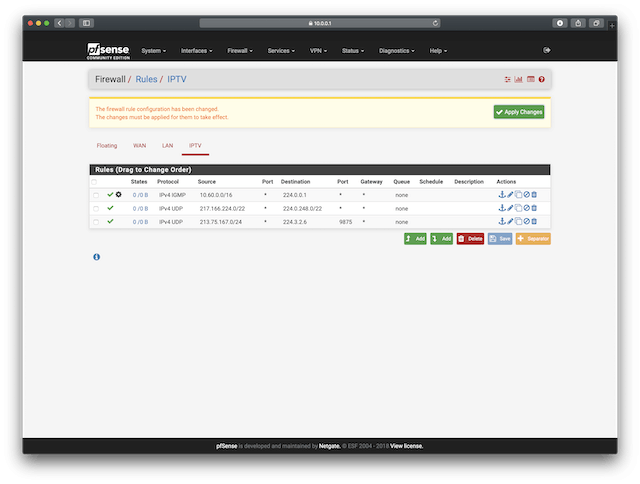Open the VPN menu
The image size is (640, 484).
[318, 51]
